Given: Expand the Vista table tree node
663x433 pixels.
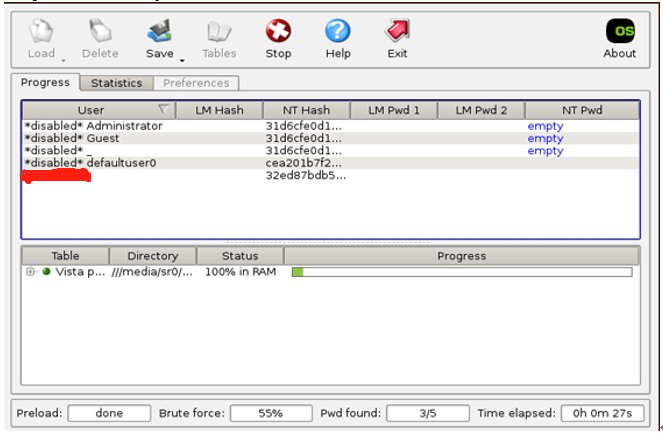Looking at the screenshot, I should tap(31, 271).
